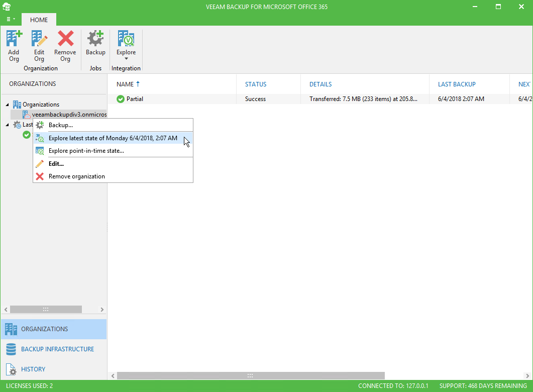
Task: Collapse the Last tree node arrow
Action: (x=7, y=125)
